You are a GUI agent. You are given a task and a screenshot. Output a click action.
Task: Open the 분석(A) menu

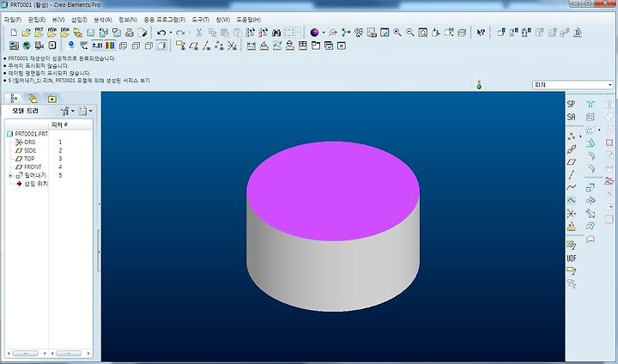click(x=103, y=20)
